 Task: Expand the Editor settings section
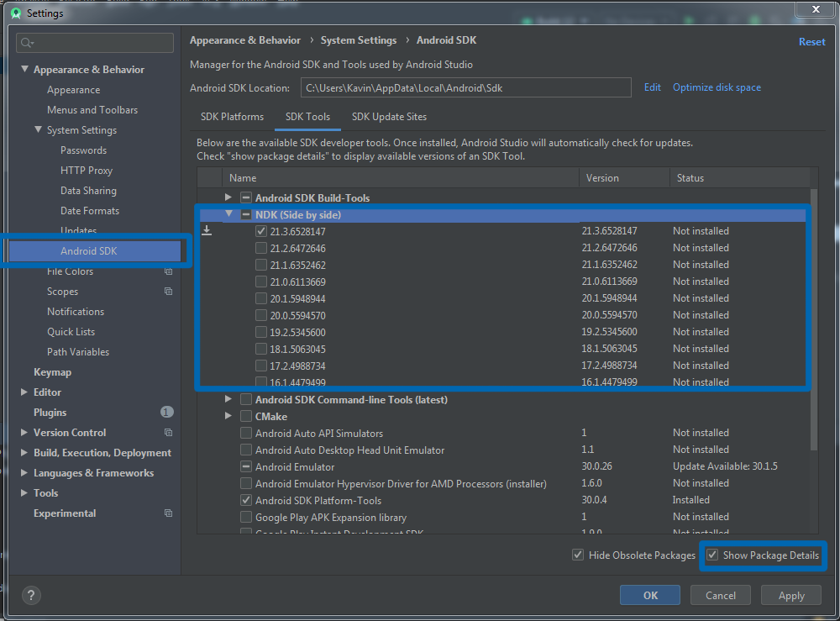click(24, 392)
